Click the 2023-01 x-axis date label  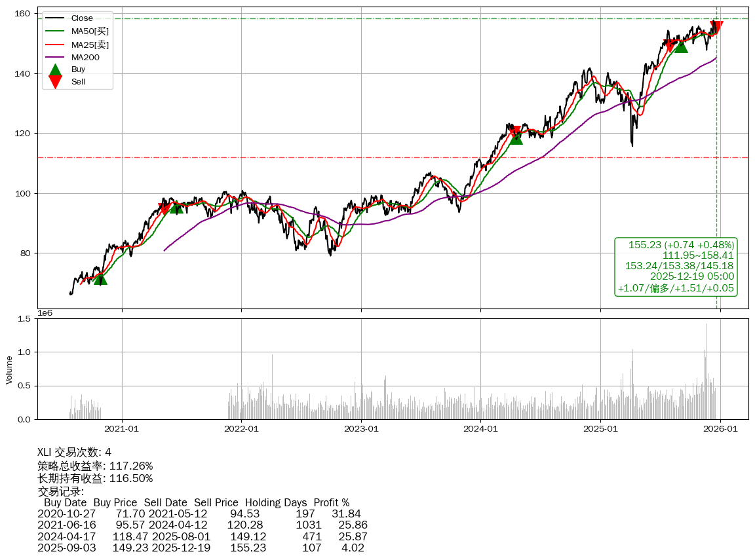pyautogui.click(x=361, y=429)
